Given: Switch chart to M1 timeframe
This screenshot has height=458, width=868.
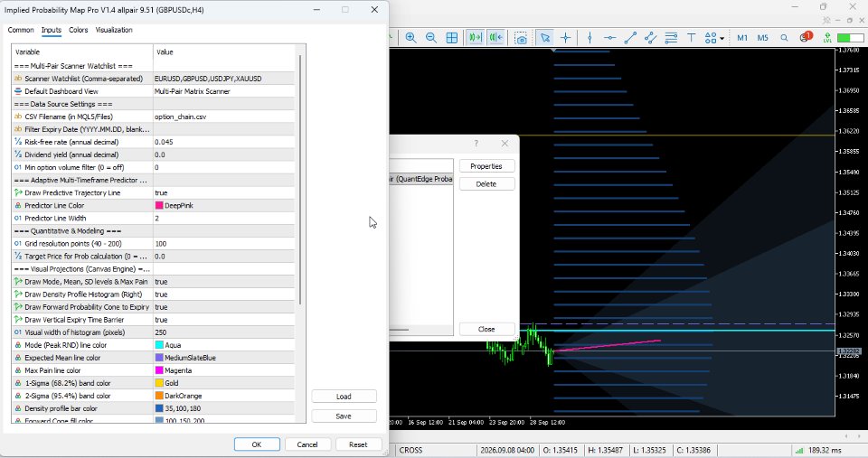Looking at the screenshot, I should click(x=742, y=38).
